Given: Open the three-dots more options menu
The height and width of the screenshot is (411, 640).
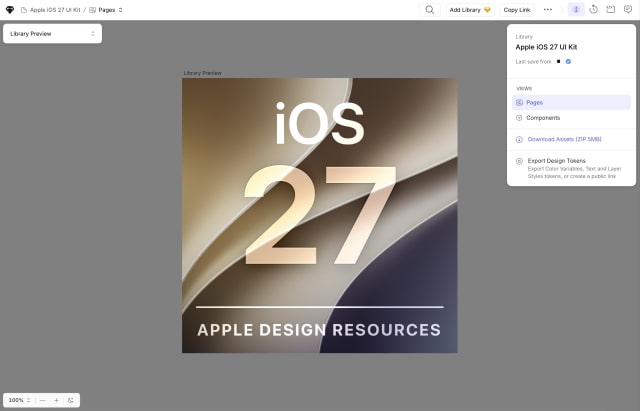Looking at the screenshot, I should coord(548,10).
